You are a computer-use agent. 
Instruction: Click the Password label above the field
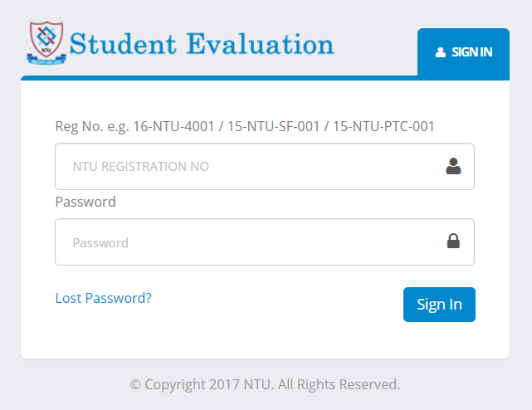click(85, 202)
